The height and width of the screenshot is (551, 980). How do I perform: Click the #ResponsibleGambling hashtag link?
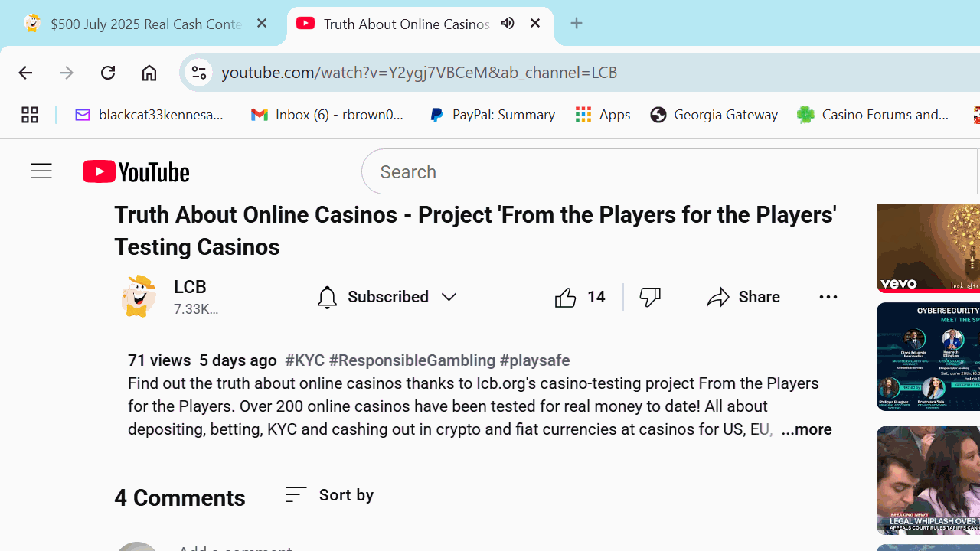click(412, 360)
